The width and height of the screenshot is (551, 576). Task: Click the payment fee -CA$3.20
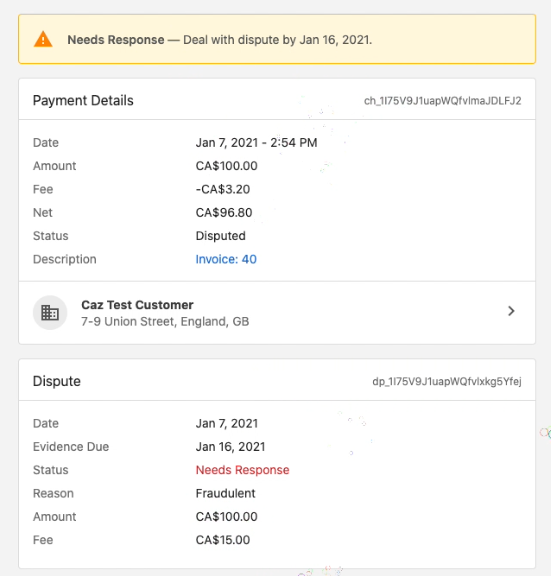pyautogui.click(x=223, y=189)
